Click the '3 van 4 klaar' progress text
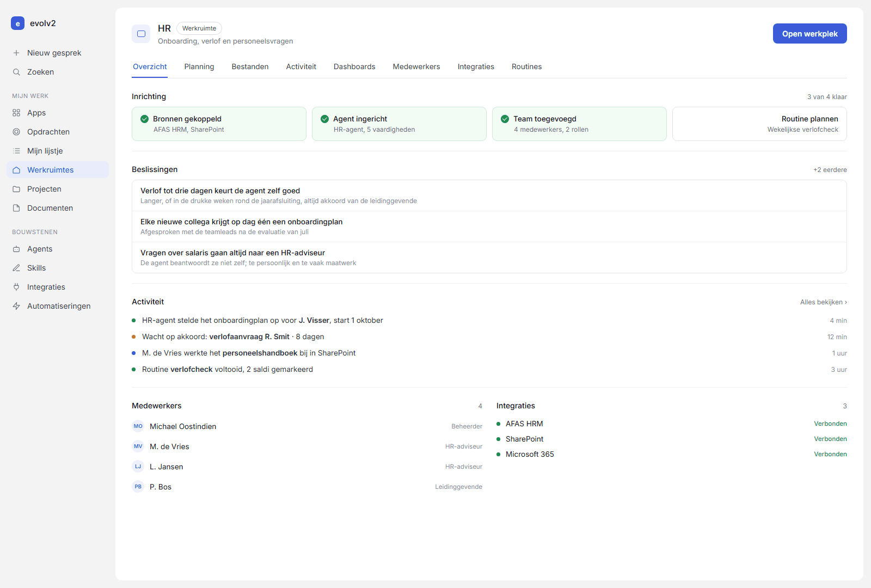The image size is (871, 588). [827, 97]
